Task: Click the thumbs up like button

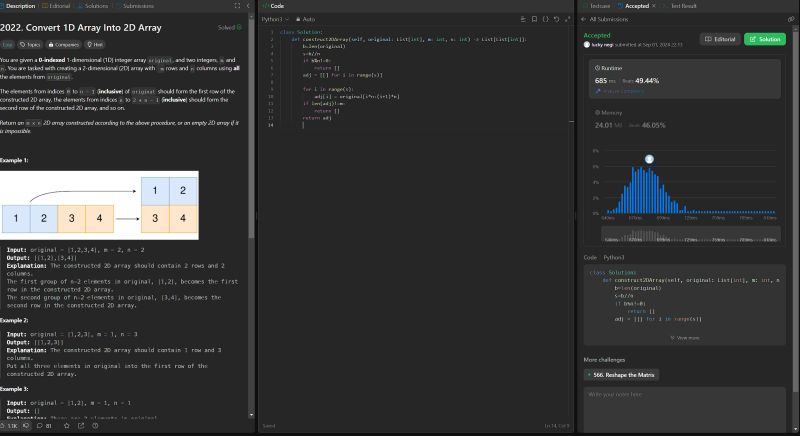Action: point(12,426)
